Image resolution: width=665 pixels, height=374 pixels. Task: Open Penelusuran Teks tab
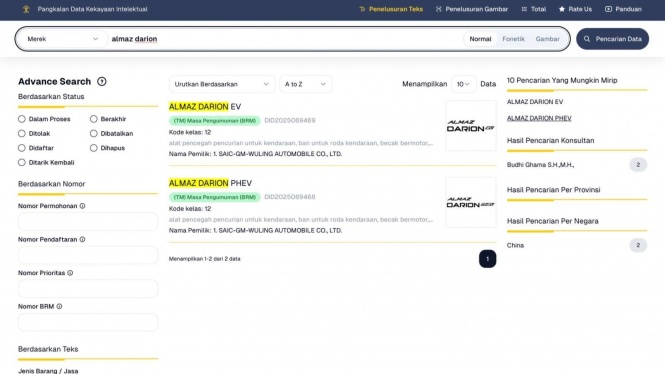[391, 9]
